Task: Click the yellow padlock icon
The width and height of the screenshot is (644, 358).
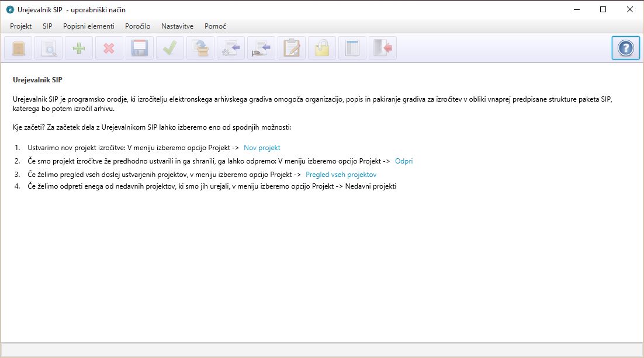Action: point(321,48)
